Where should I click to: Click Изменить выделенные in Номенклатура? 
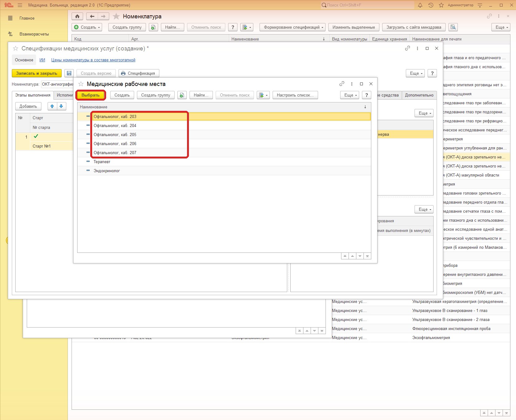coord(354,27)
